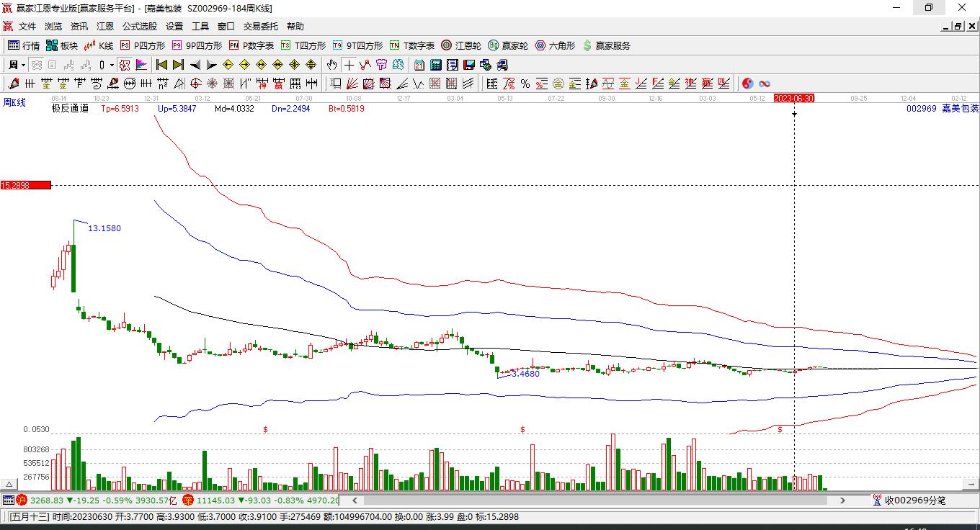
Task: Click the horizontal scrollbar right arrow
Action: pyautogui.click(x=842, y=500)
